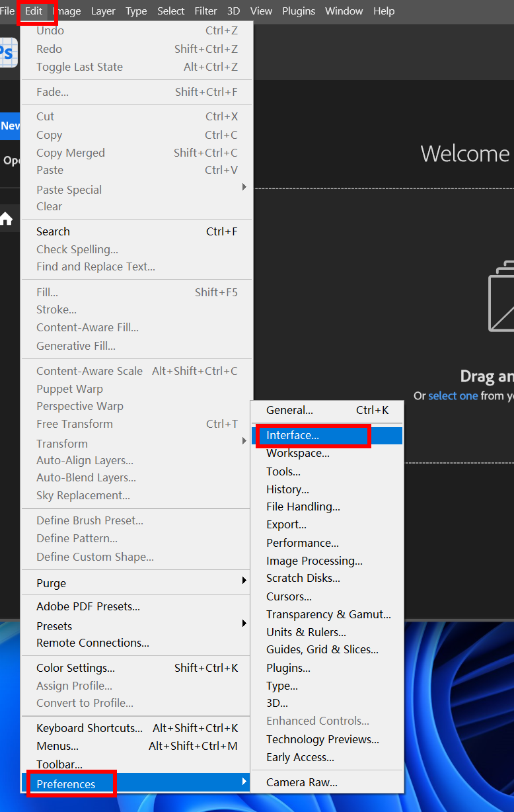Open Keyboard Shortcuts dialog
This screenshot has height=812, width=514.
point(89,728)
